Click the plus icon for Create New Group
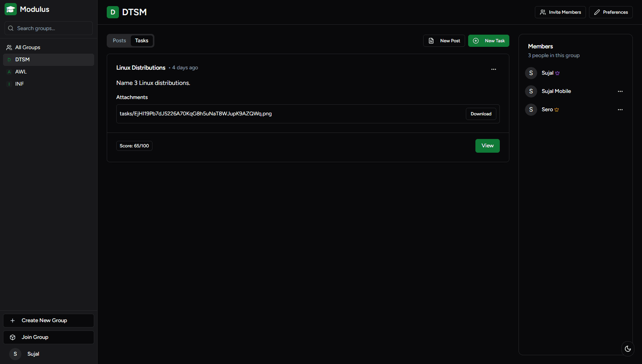The height and width of the screenshot is (364, 642). pos(13,321)
